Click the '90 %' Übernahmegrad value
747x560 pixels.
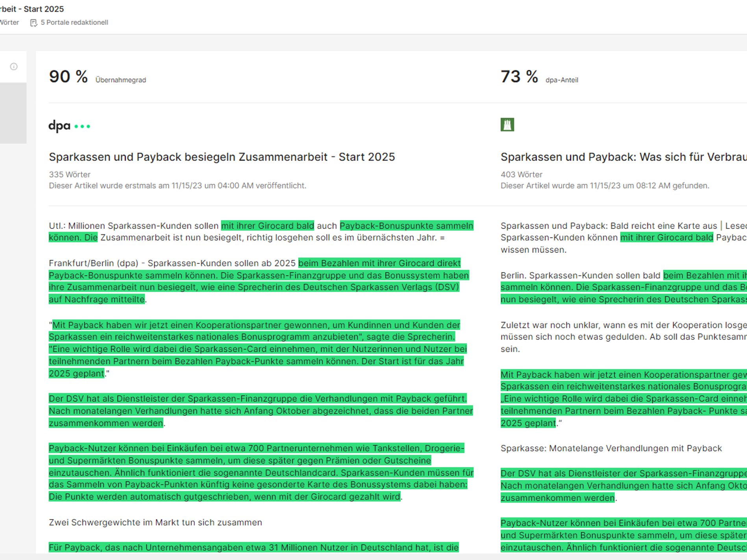[x=68, y=77]
